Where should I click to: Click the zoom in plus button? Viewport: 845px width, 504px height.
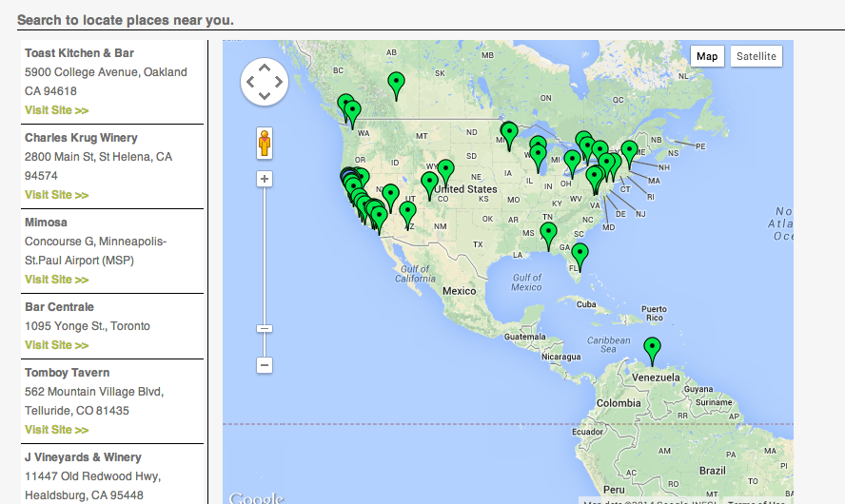(265, 179)
